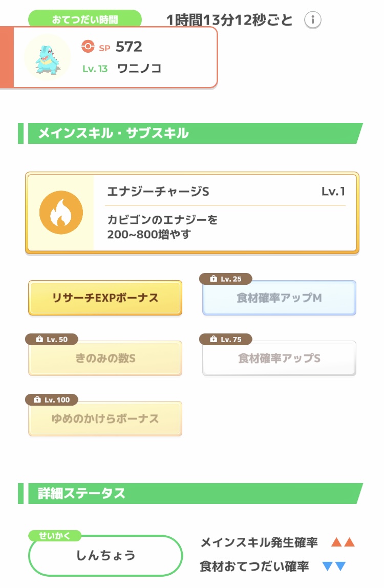Click the flame icon for エナジーチャージS
Viewport: 384px width, 588px height.
(x=60, y=213)
